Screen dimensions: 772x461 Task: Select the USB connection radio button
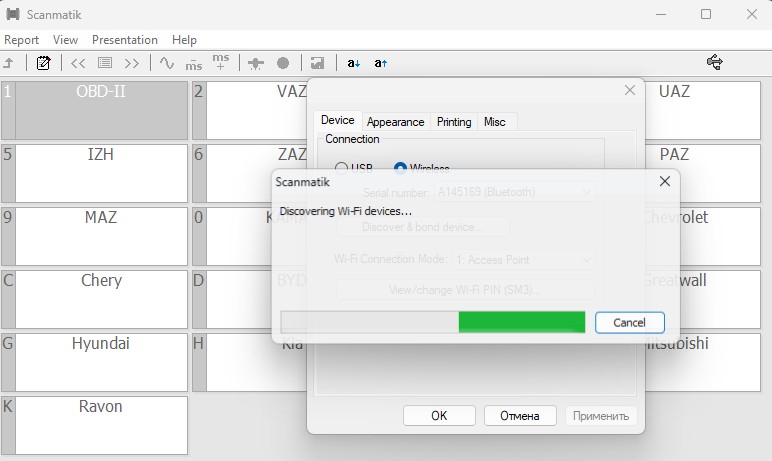click(x=342, y=169)
